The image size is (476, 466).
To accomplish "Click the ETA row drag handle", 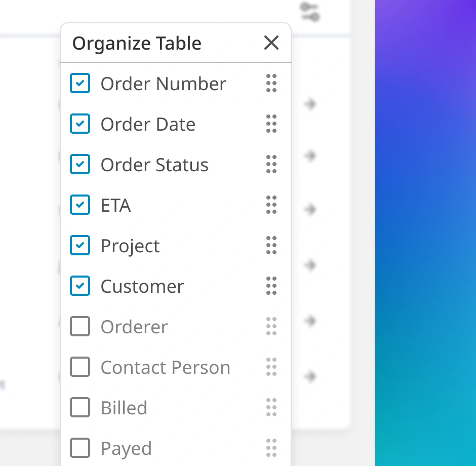I will (x=271, y=205).
